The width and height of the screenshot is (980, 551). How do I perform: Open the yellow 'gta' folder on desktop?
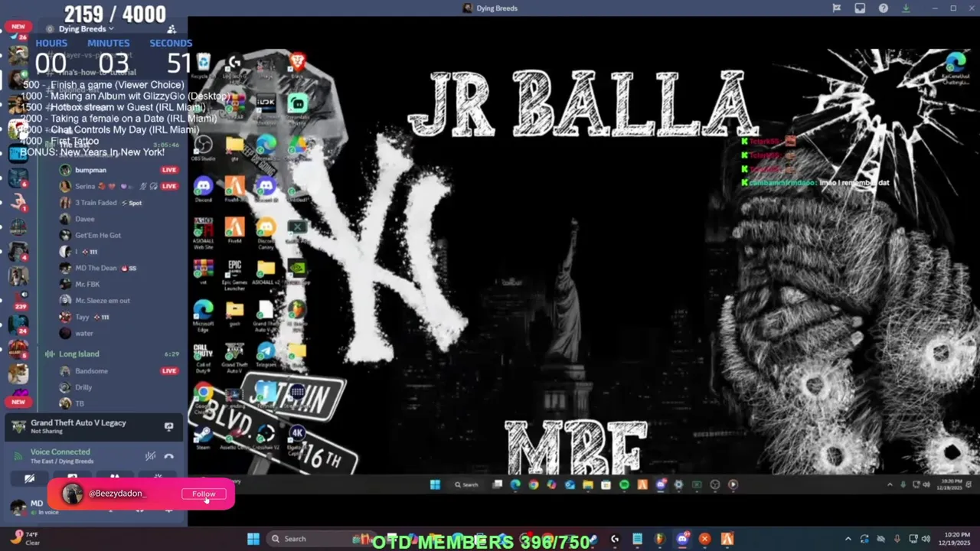234,148
